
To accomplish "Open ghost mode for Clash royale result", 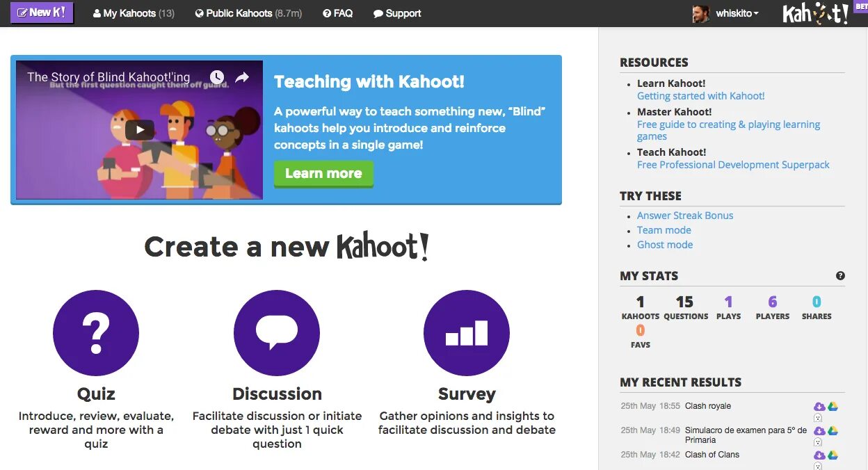I will pos(818,418).
